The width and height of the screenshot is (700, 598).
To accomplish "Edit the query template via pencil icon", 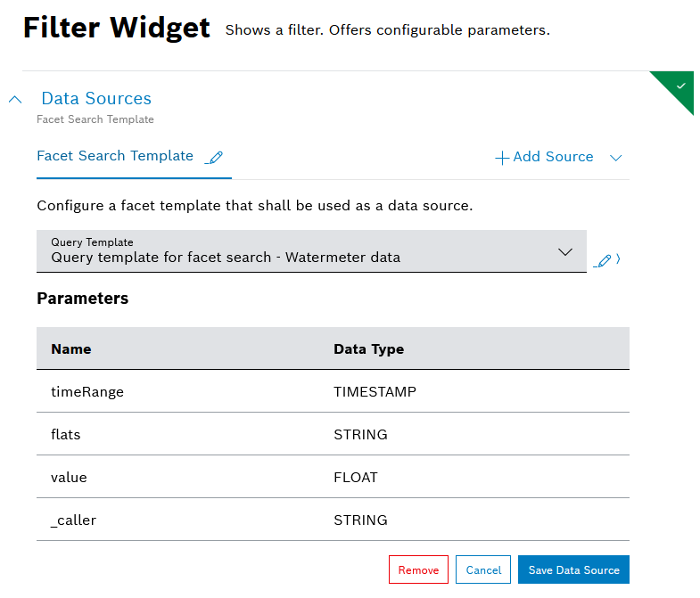I will tap(604, 261).
